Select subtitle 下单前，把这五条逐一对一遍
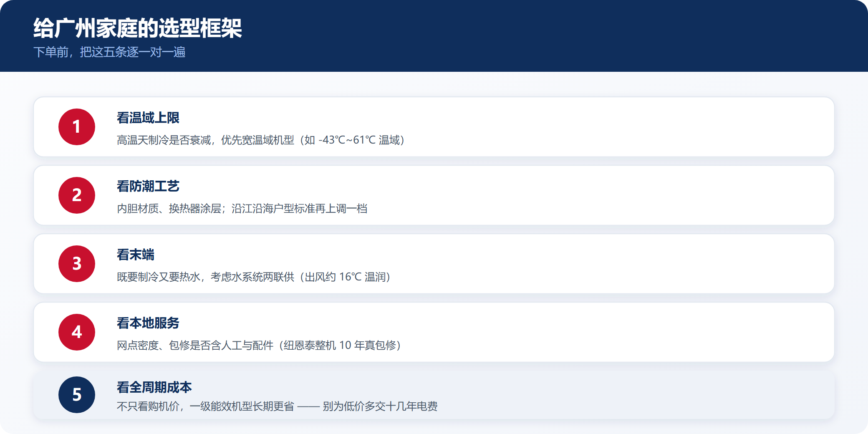 point(109,52)
